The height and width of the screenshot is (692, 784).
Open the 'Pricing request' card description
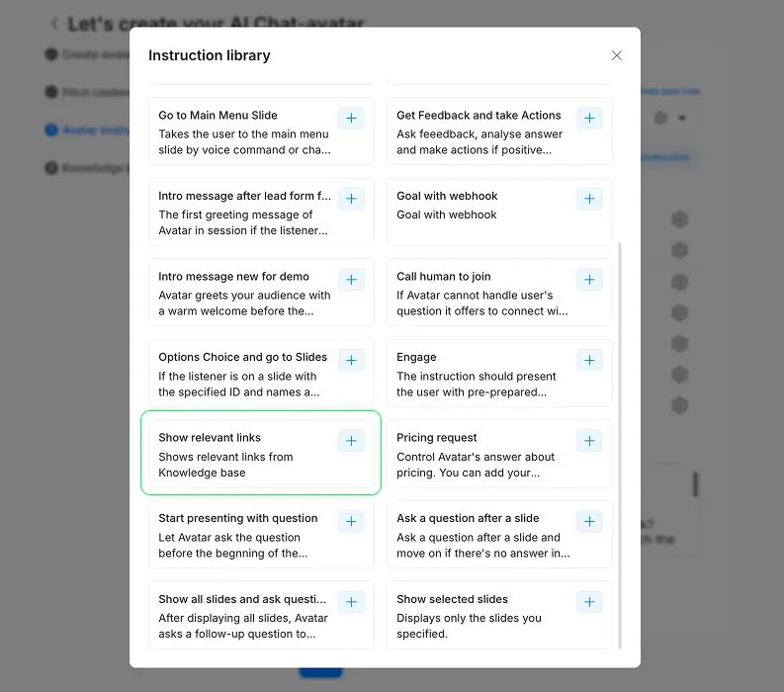476,465
